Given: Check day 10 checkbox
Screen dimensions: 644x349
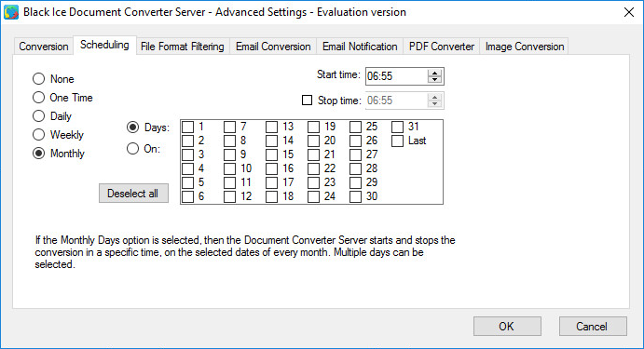Looking at the screenshot, I should pyautogui.click(x=229, y=168).
